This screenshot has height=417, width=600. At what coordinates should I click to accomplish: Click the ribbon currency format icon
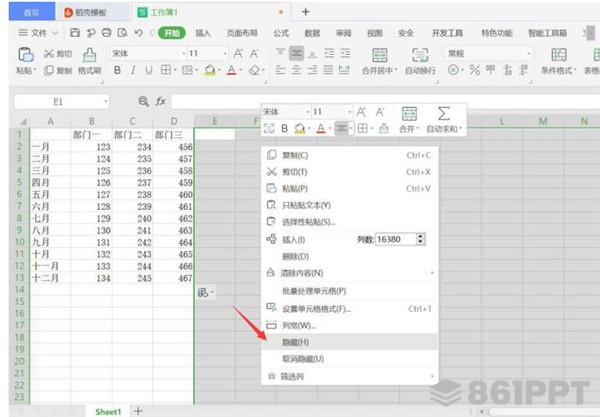(x=453, y=70)
